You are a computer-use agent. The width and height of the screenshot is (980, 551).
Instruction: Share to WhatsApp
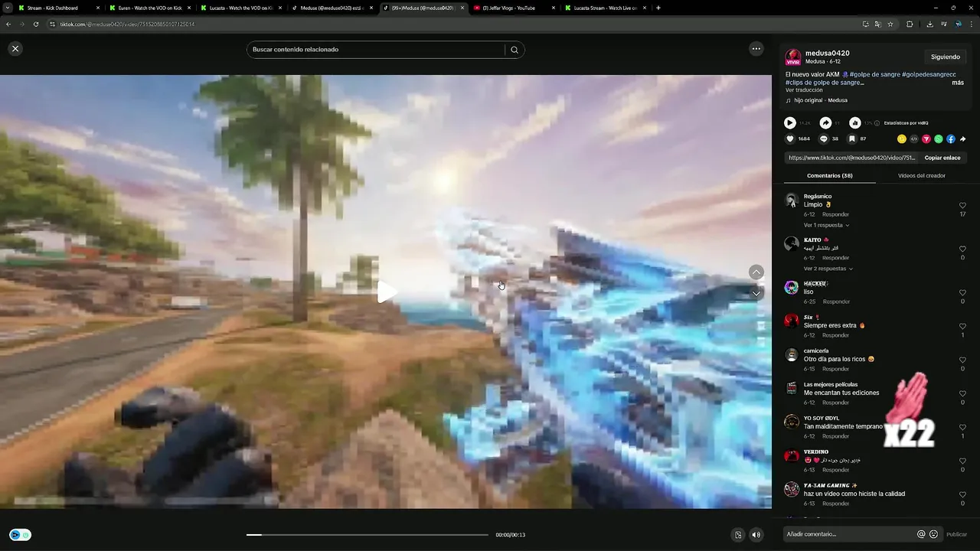tap(939, 139)
